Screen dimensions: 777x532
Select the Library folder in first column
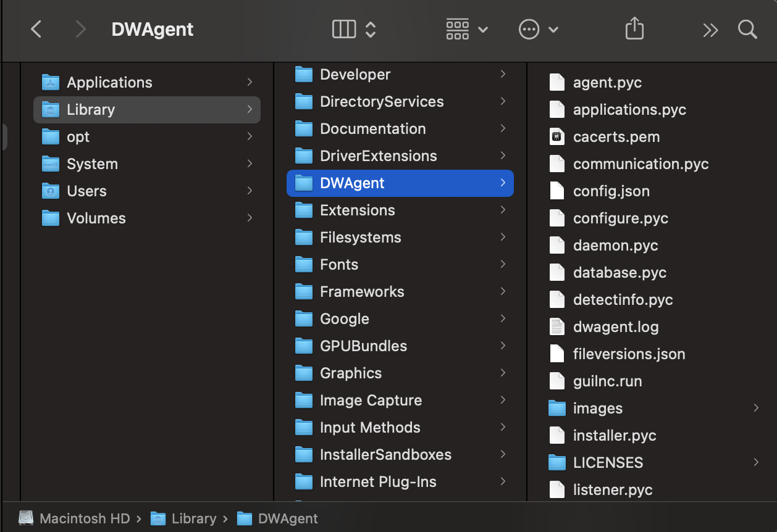click(147, 109)
